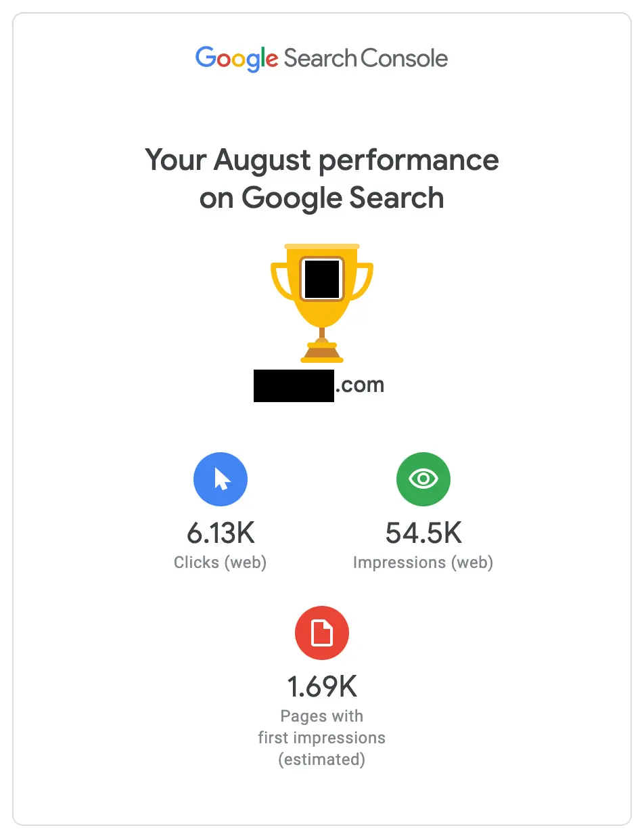Click the green eye Impressions icon

(423, 479)
